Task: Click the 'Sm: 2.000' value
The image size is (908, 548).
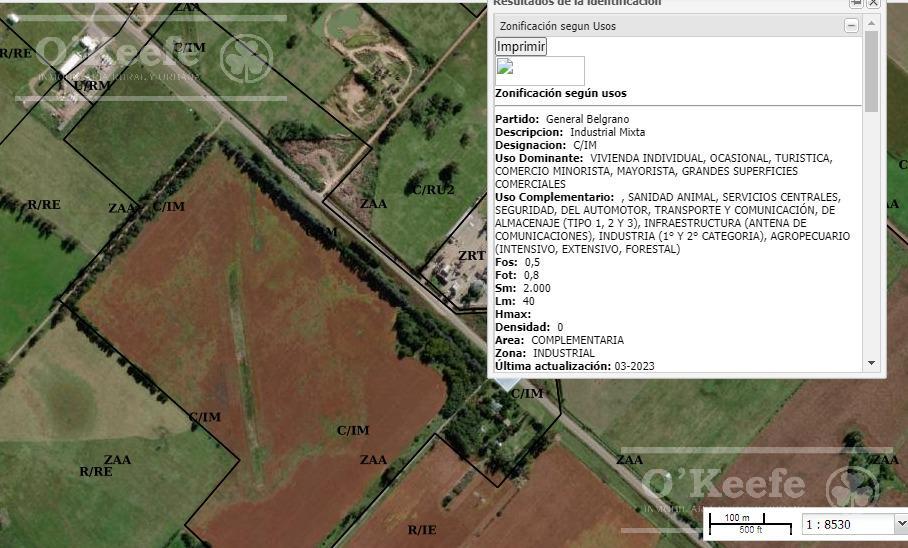Action: (537, 288)
